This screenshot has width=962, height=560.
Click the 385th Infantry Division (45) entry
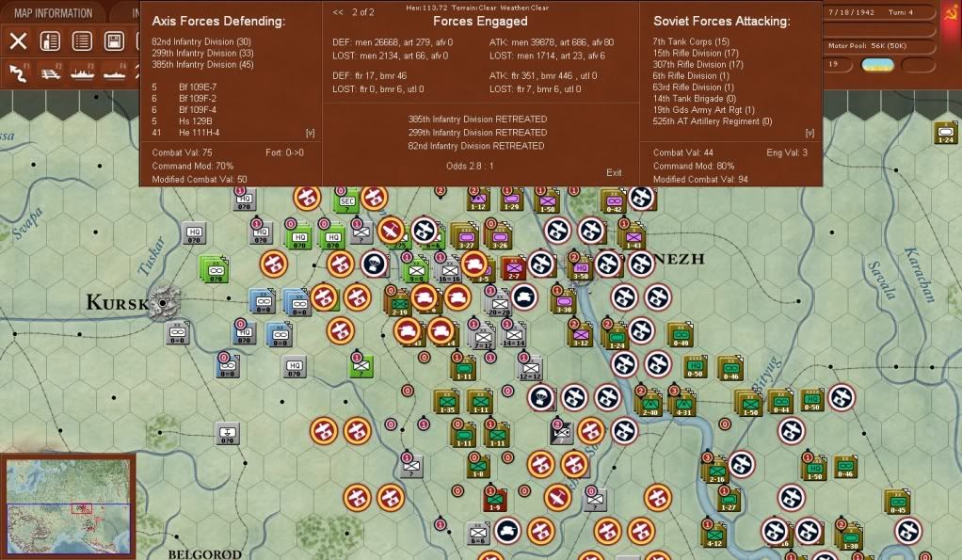(202, 64)
